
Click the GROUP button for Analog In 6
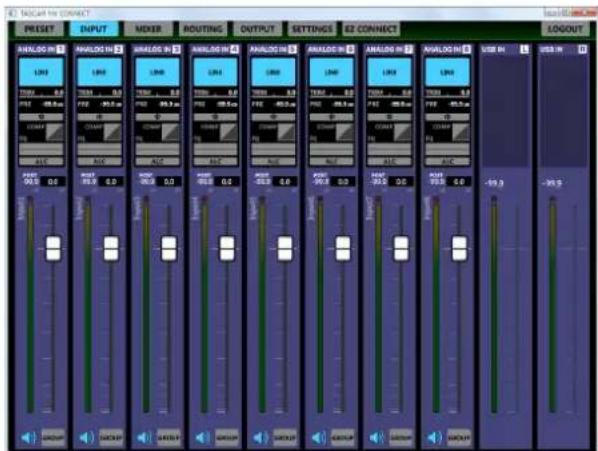pyautogui.click(x=342, y=438)
